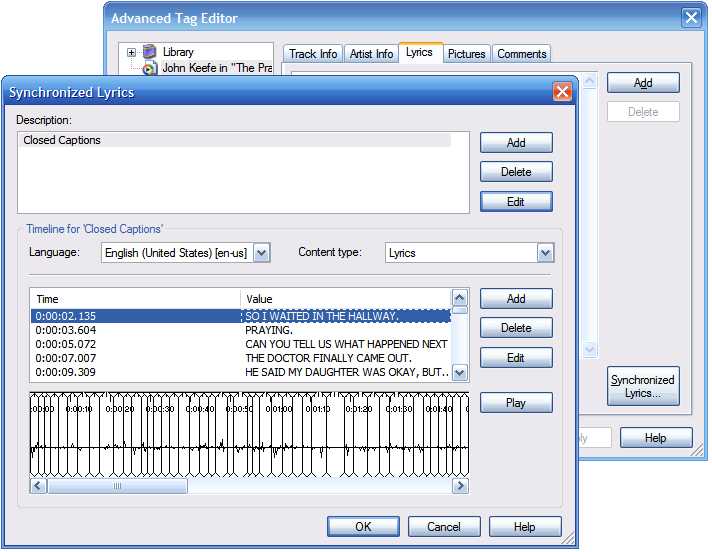This screenshot has width=712, height=552.
Task: Switch to the Track Info tab
Action: (x=313, y=54)
